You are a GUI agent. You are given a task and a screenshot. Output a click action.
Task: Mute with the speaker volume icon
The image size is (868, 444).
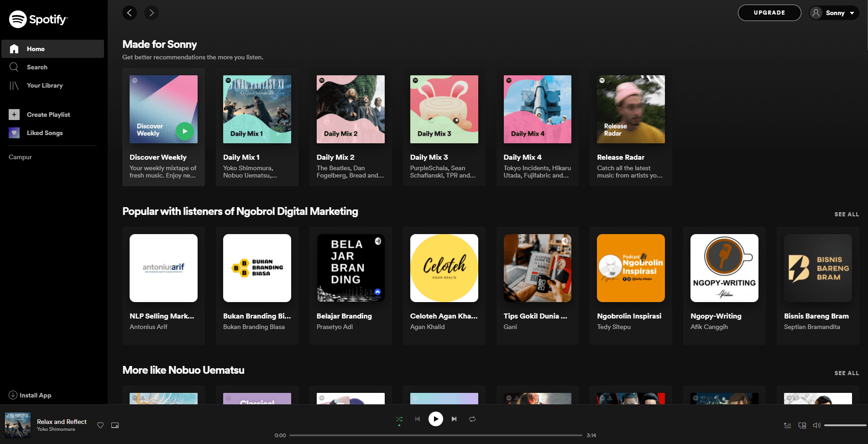point(817,425)
